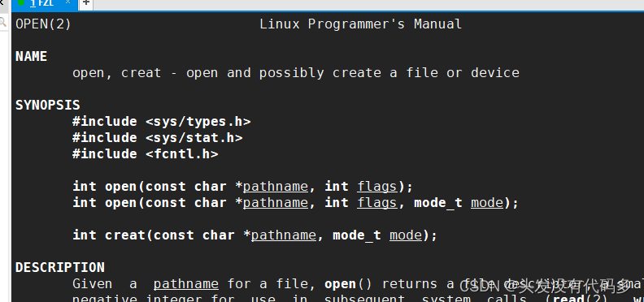Click underlined "mode" in the creat prototype
Image resolution: width=644 pixels, height=302 pixels.
pos(406,235)
